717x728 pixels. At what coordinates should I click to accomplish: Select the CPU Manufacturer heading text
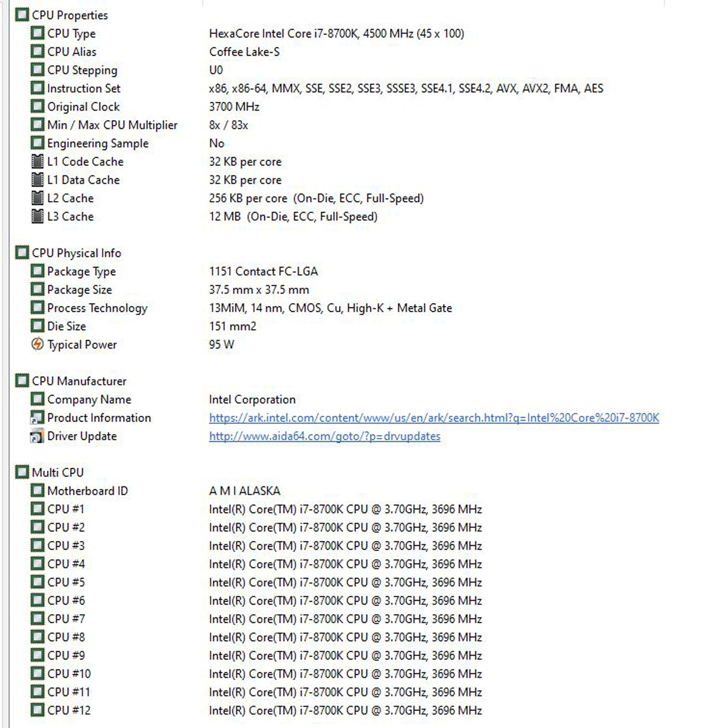(x=79, y=381)
